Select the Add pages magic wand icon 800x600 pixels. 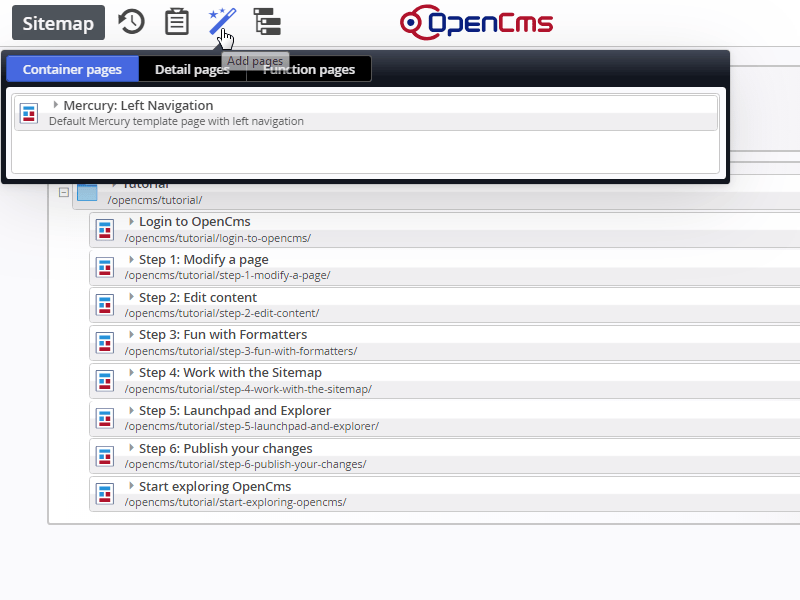tap(221, 21)
